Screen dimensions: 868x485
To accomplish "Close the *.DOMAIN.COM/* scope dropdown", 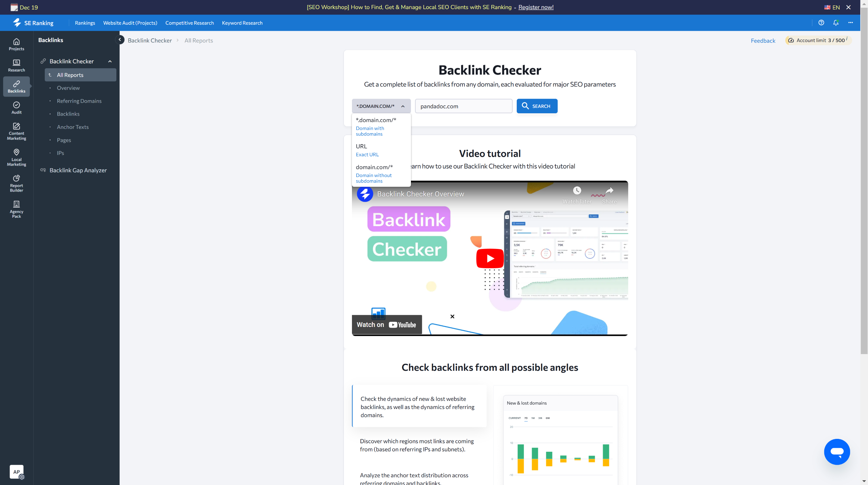I will [381, 106].
